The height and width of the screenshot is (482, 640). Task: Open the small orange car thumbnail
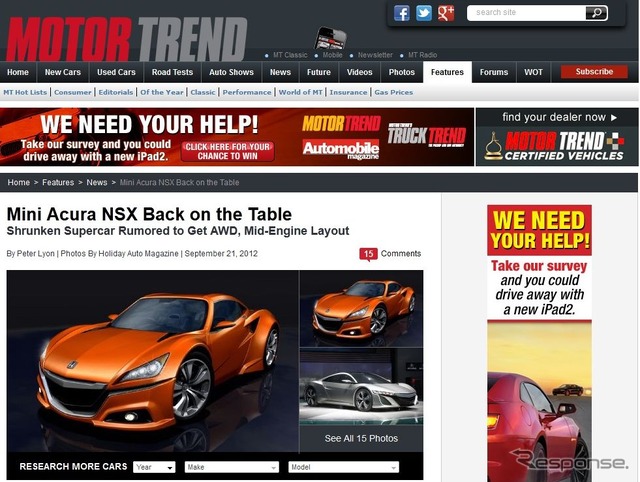362,309
